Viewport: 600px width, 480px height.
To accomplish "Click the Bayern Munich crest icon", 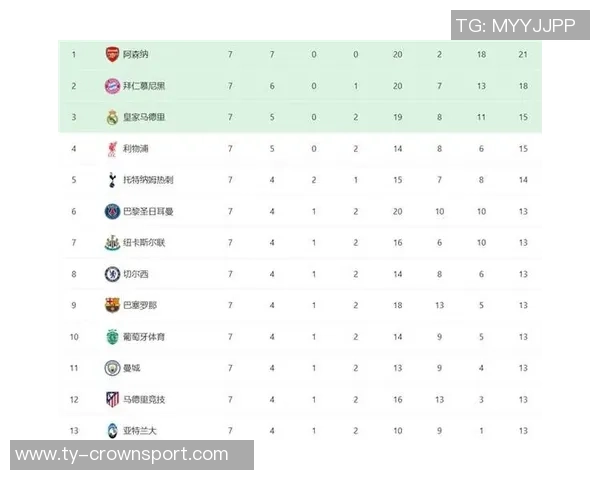I will coord(112,86).
